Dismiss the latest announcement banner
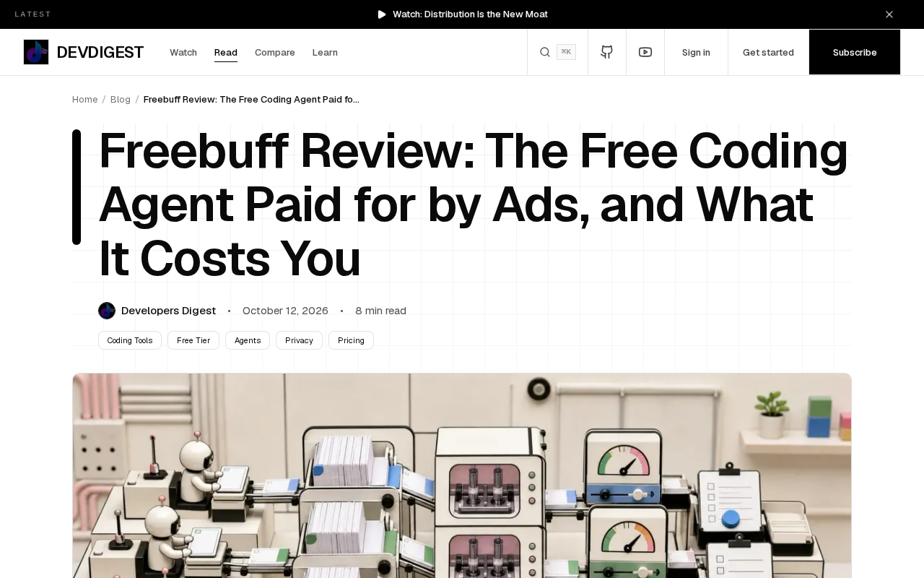This screenshot has height=578, width=924. (x=889, y=14)
